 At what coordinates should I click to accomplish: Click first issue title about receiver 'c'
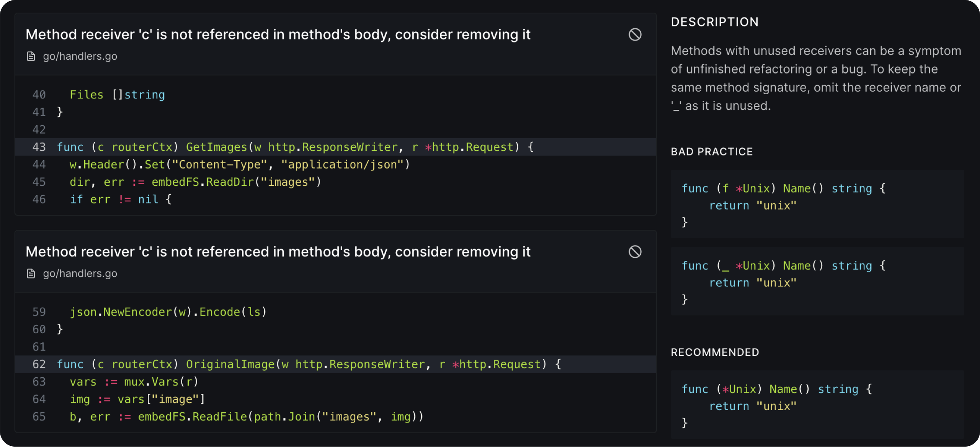tap(278, 34)
